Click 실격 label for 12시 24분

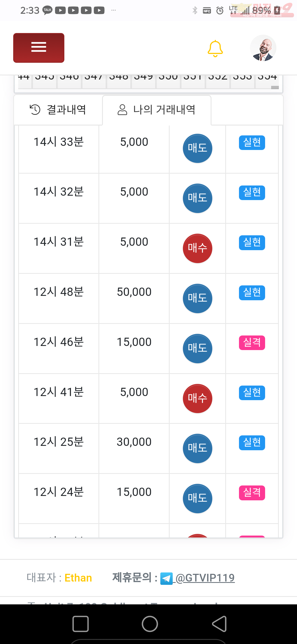[252, 493]
